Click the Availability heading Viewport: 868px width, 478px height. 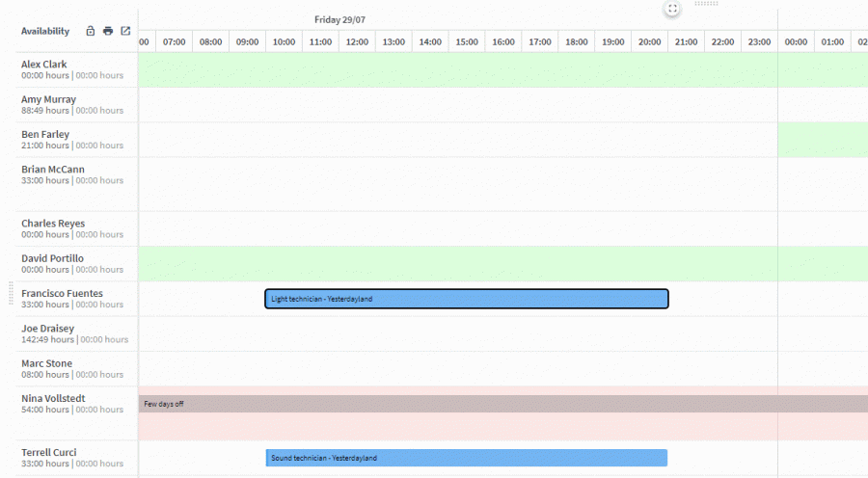click(45, 31)
